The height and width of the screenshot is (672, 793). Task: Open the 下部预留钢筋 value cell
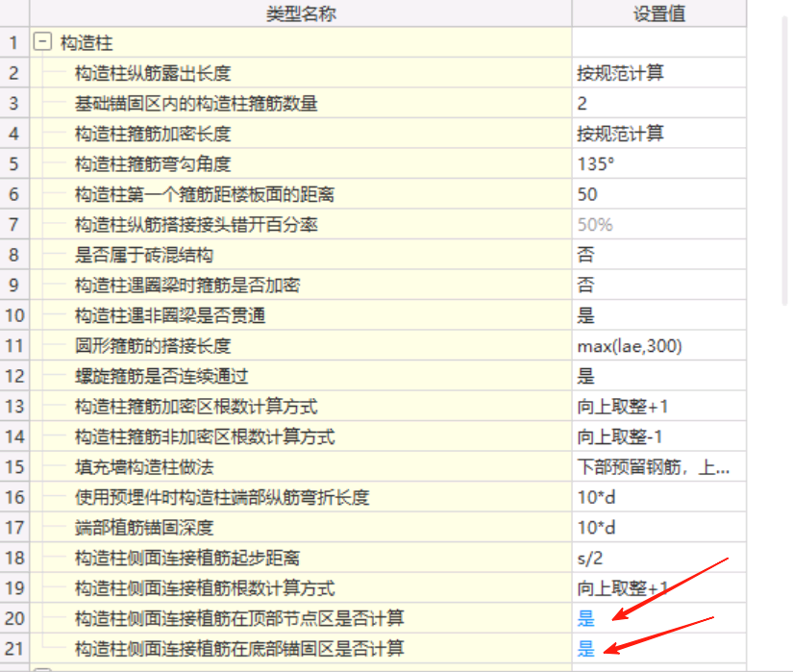(659, 467)
